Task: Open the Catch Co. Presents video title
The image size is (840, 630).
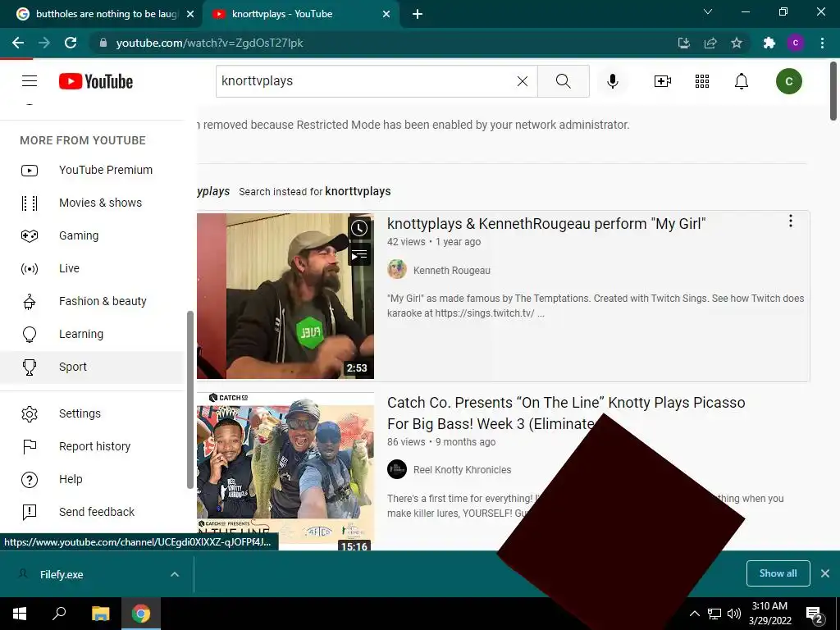Action: tap(566, 413)
